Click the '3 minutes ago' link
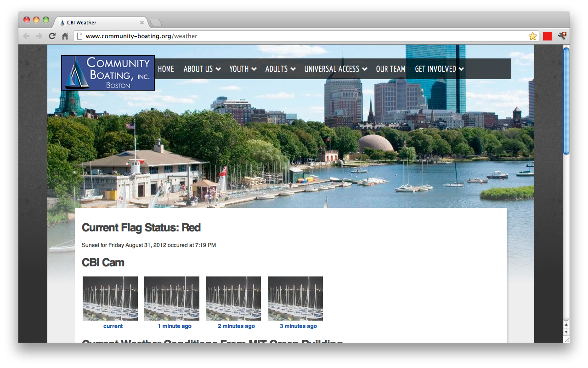 [x=298, y=326]
